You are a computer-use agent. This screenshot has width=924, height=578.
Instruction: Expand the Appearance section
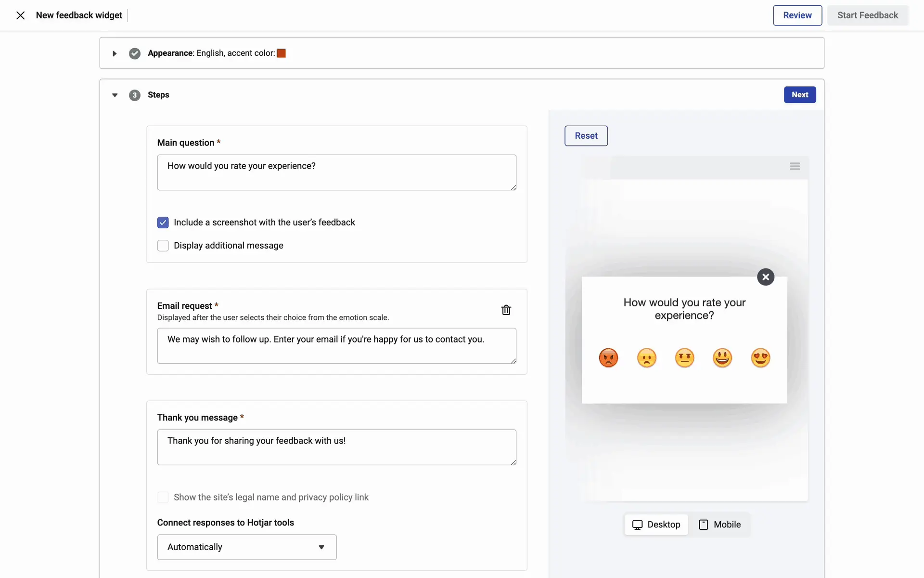[115, 53]
